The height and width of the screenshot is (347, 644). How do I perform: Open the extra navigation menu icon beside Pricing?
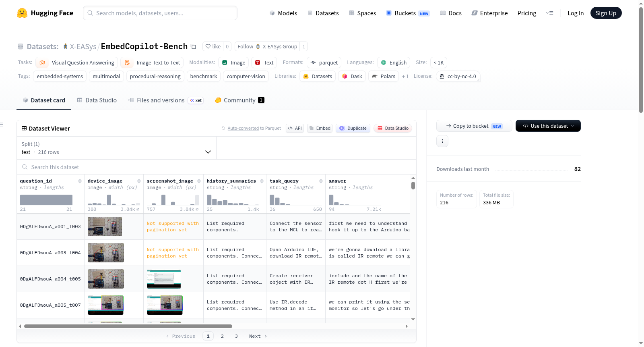pos(549,13)
